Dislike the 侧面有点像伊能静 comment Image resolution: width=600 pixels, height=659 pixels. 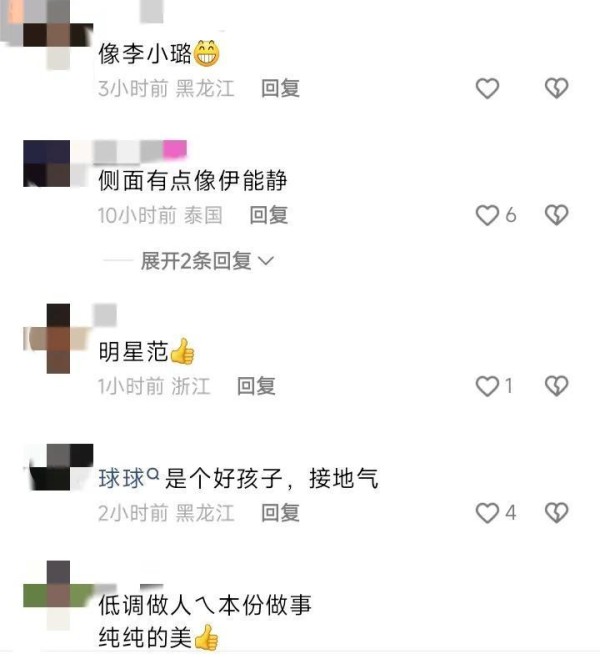click(x=556, y=215)
